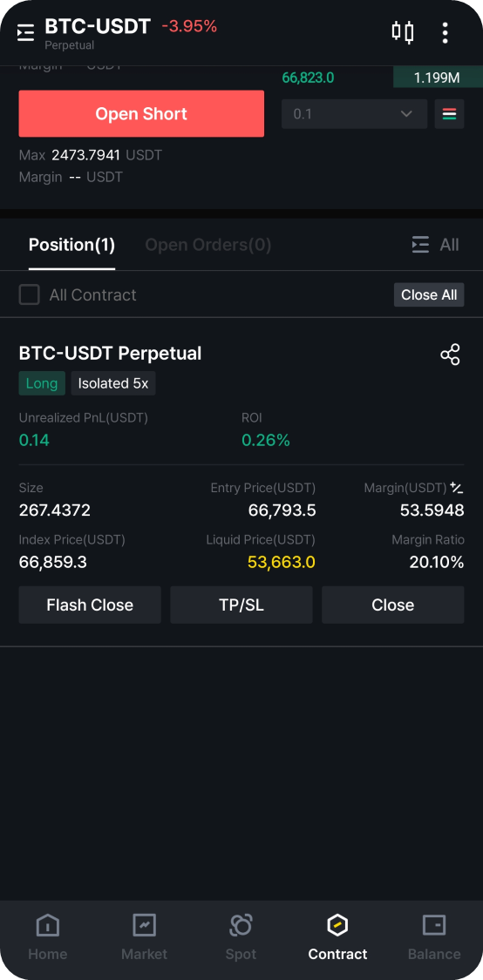Toggle order book layout icon
The width and height of the screenshot is (483, 980).
click(x=449, y=114)
